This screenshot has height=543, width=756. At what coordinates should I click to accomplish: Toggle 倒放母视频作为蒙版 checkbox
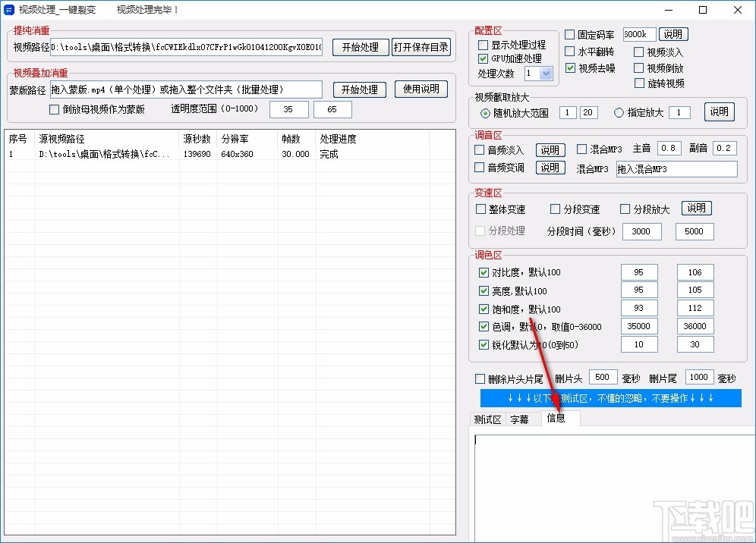(53, 109)
